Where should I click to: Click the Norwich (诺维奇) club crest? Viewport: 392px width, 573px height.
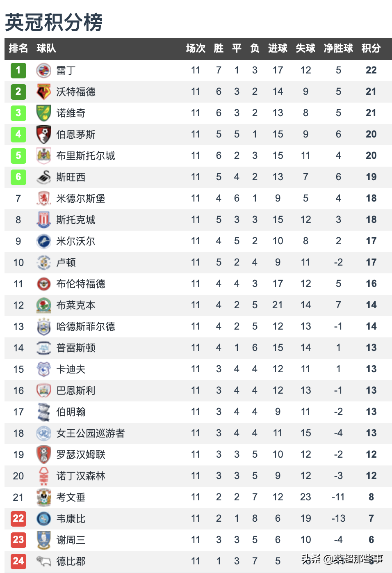pyautogui.click(x=43, y=113)
